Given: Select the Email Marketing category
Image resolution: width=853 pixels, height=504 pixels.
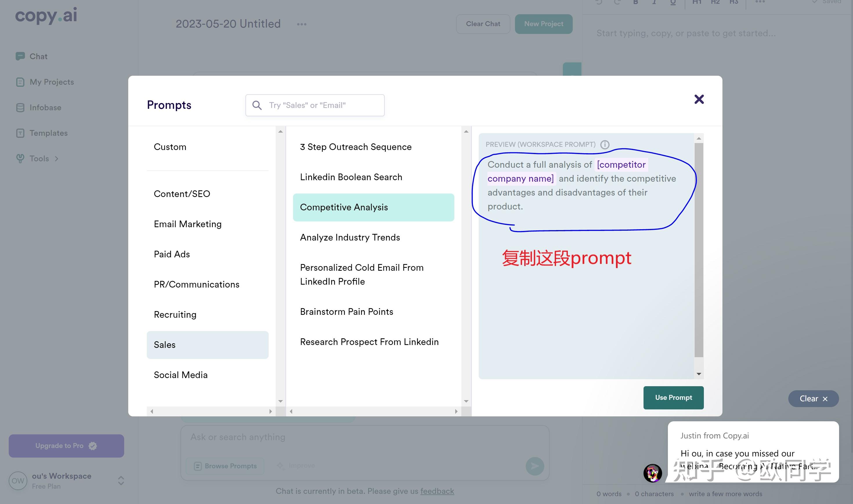Looking at the screenshot, I should coord(187,224).
